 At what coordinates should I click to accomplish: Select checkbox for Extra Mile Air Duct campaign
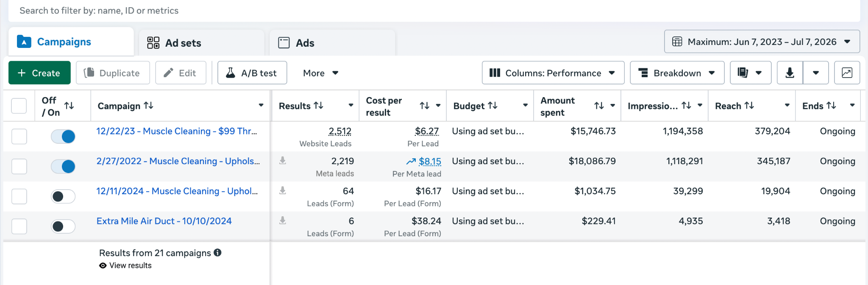pos(19,226)
